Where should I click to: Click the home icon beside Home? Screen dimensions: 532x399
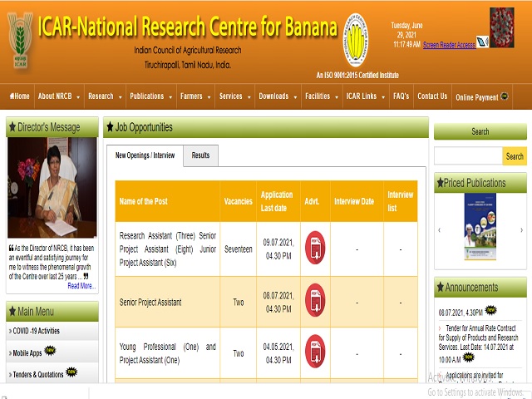[x=12, y=96]
